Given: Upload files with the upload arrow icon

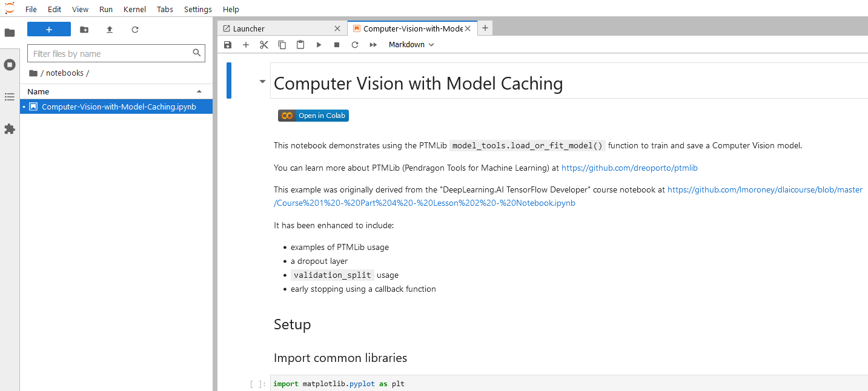Looking at the screenshot, I should coord(110,30).
